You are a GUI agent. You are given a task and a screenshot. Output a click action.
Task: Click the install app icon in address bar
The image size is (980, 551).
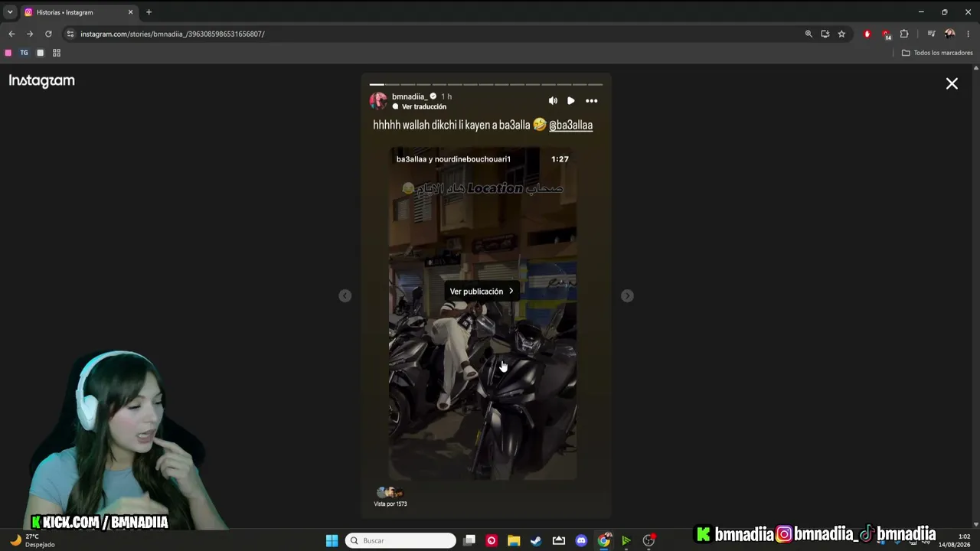[x=825, y=34]
